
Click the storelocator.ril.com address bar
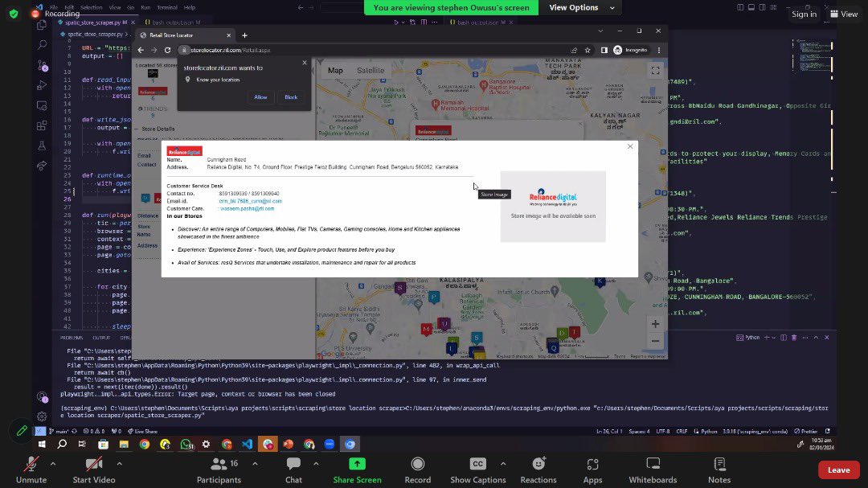click(x=371, y=50)
